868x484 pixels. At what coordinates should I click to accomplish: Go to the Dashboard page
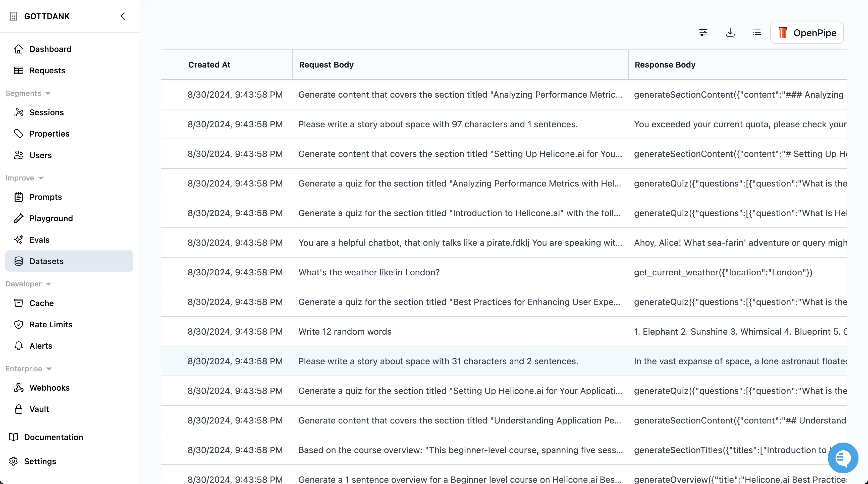click(x=50, y=49)
